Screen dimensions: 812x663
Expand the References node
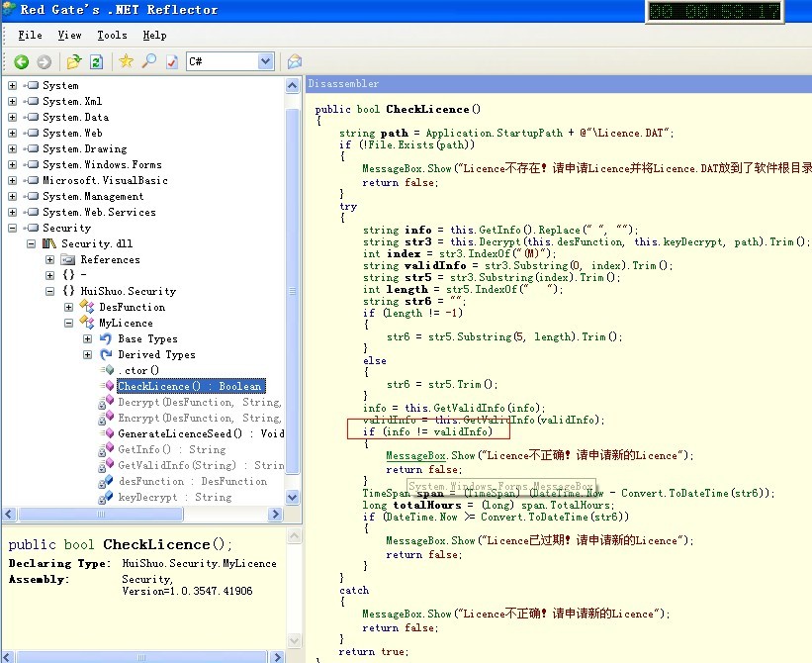[x=49, y=259]
